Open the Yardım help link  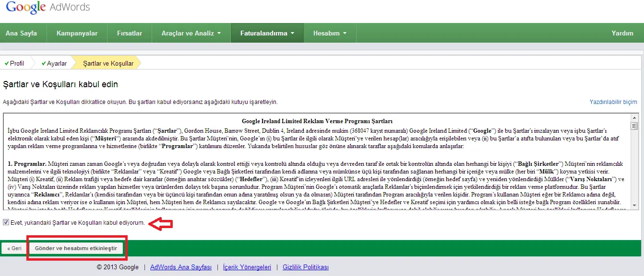[622, 33]
